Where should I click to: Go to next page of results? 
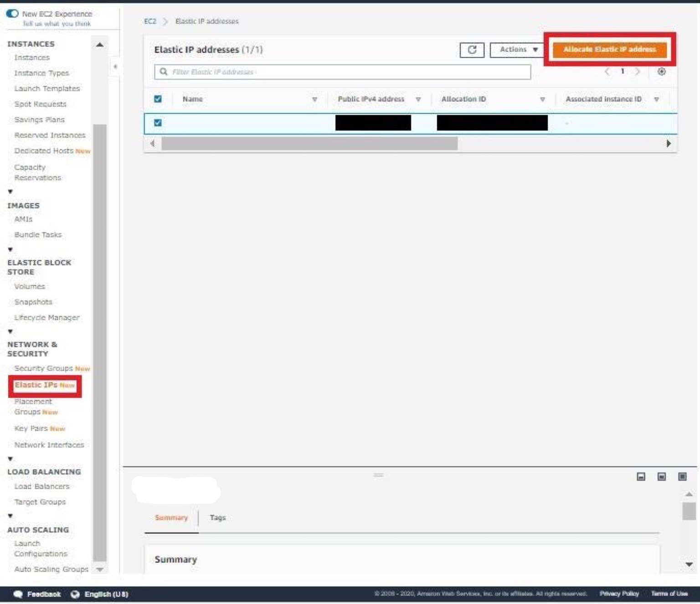click(638, 72)
